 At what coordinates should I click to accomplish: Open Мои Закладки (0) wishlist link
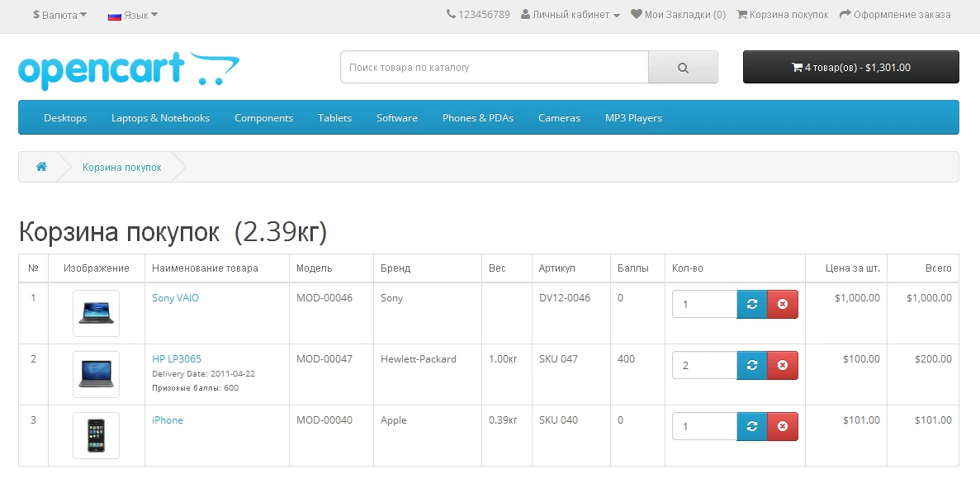tap(678, 14)
